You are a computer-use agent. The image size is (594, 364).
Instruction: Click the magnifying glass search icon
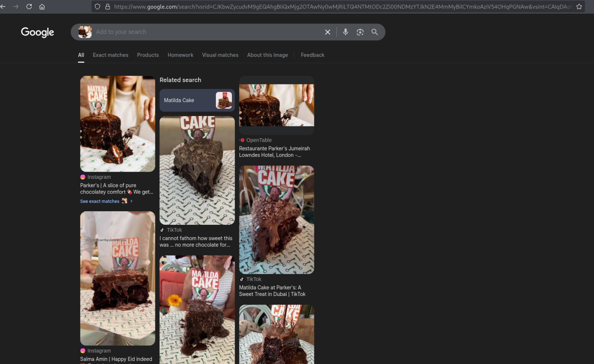(375, 32)
